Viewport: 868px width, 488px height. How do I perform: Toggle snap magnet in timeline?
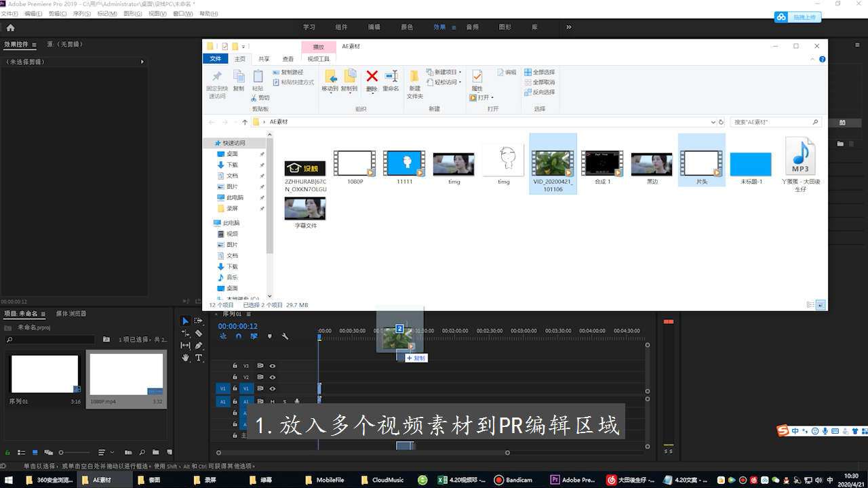pyautogui.click(x=238, y=336)
